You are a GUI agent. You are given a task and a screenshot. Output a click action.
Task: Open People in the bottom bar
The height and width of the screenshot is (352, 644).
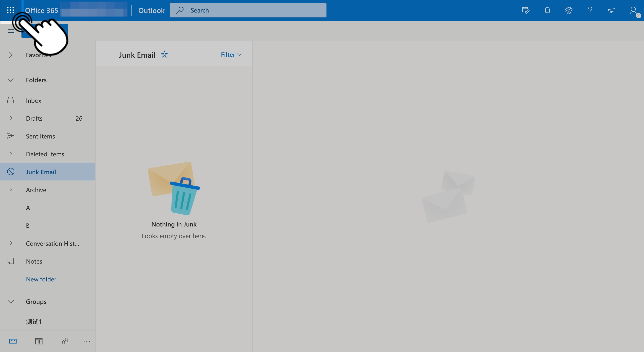65,341
